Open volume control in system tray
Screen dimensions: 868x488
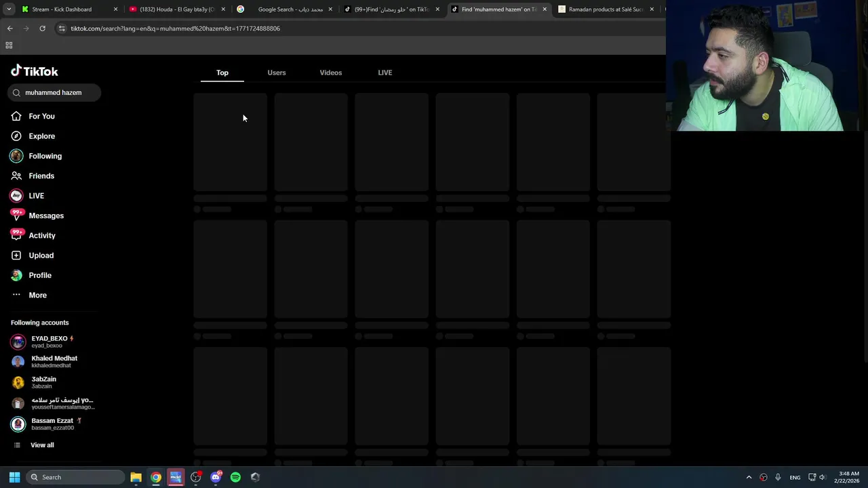pyautogui.click(x=823, y=477)
